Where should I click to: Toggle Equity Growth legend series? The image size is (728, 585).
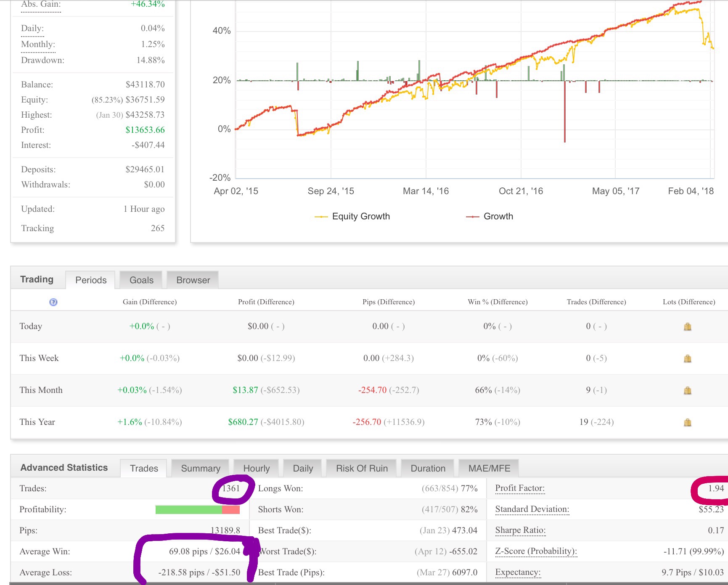(x=352, y=216)
